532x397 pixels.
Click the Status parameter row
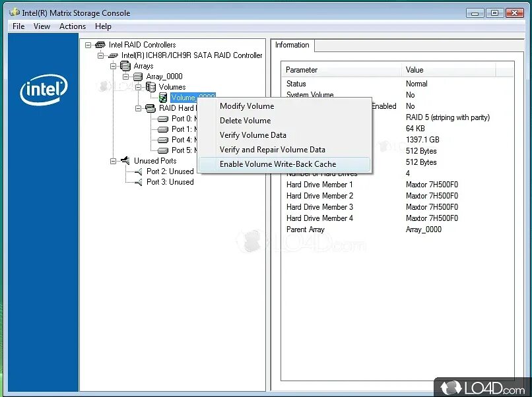[397, 84]
